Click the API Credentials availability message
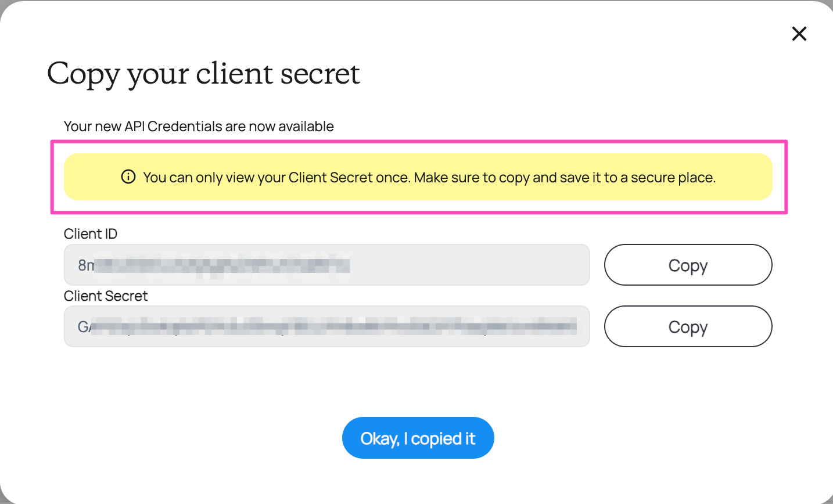The width and height of the screenshot is (833, 504). click(199, 126)
